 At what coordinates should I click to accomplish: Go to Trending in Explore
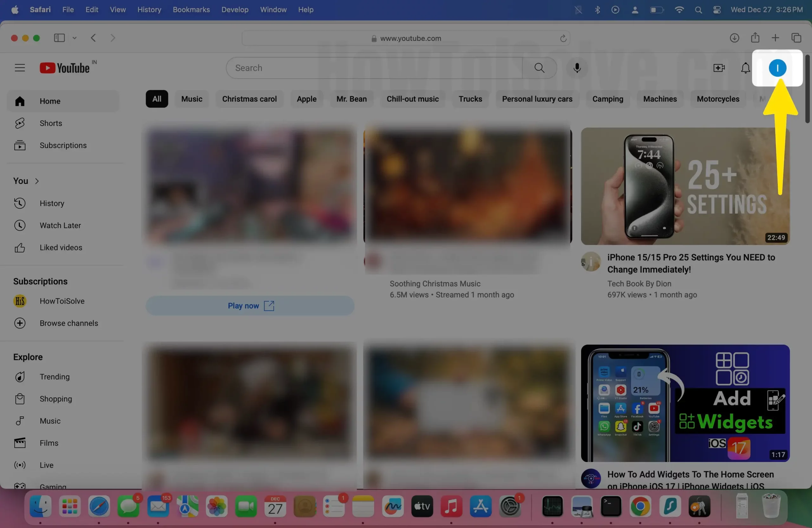[x=54, y=376]
